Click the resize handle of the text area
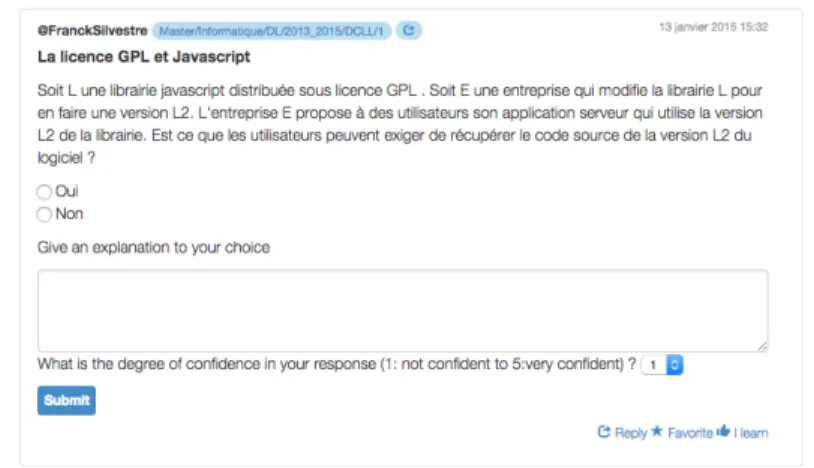814x468 pixels. (x=762, y=346)
